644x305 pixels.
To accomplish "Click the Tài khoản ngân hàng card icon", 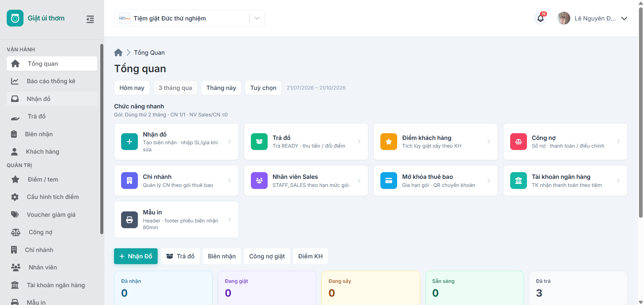I will [519, 181].
